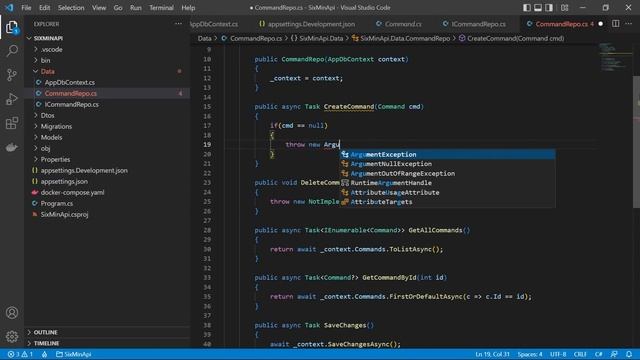Toggle the panel layout icon
Image resolution: width=640 pixels, height=360 pixels.
[x=538, y=8]
